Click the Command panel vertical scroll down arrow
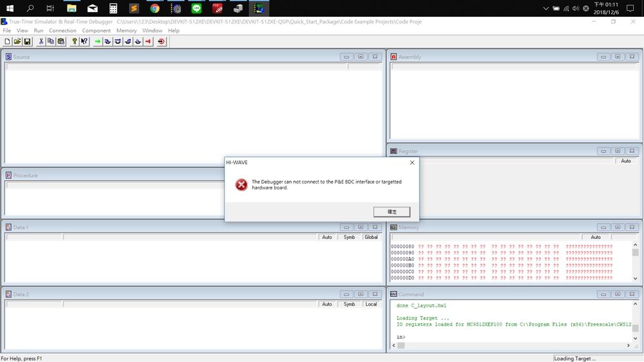The height and width of the screenshot is (362, 644). pyautogui.click(x=636, y=338)
